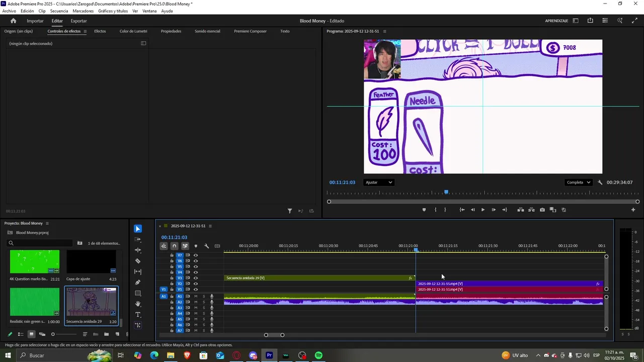Switch to the Color de Lumetri tab
Viewport: 644px width, 362px height.
(133, 31)
